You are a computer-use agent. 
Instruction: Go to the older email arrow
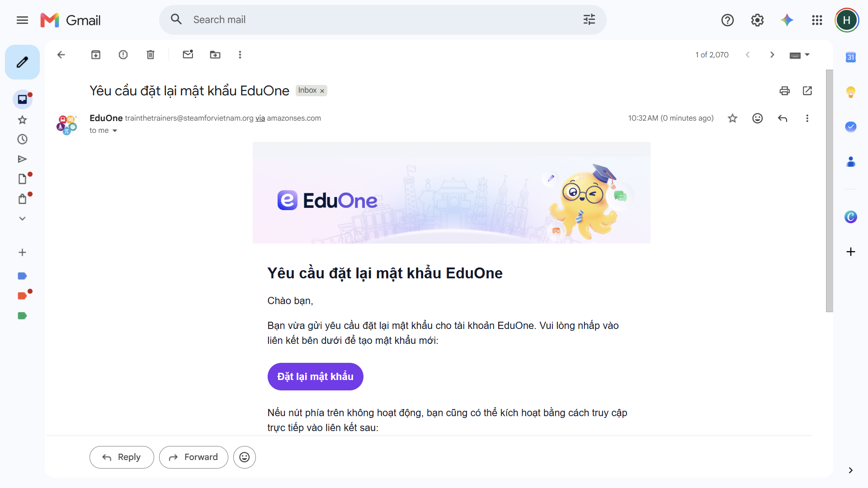pyautogui.click(x=772, y=55)
